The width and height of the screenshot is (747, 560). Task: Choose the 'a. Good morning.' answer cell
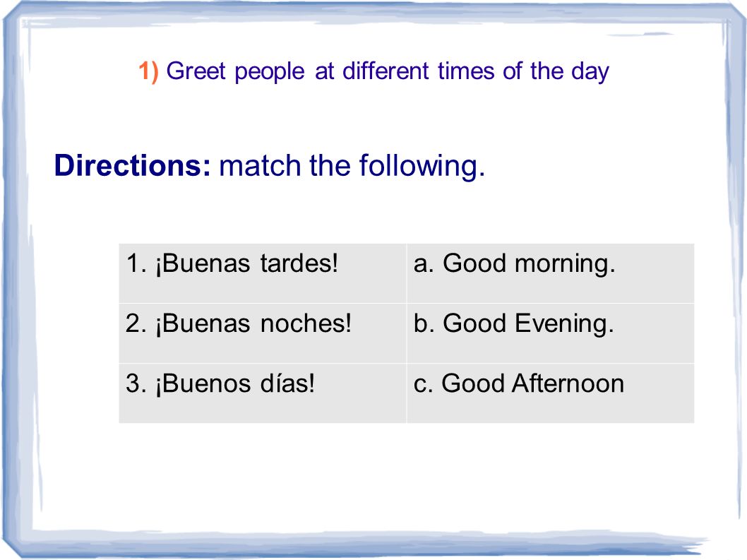click(x=550, y=273)
